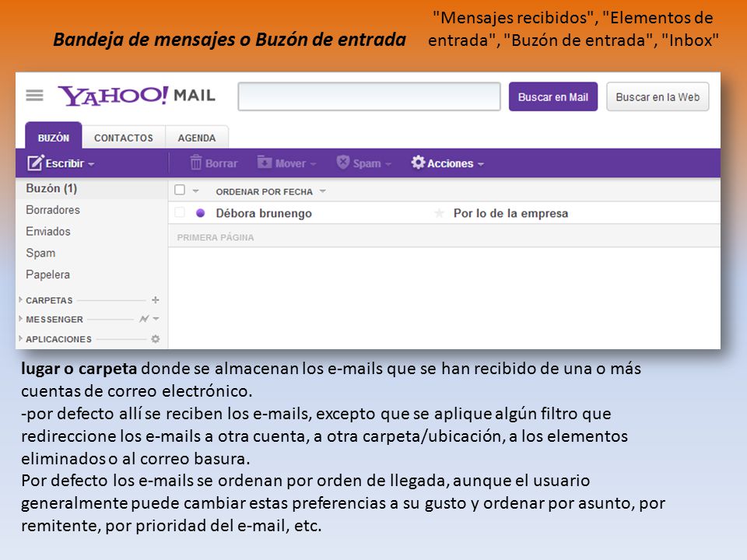
Task: Open Aplicaciones settings gear icon
Action: 156,339
